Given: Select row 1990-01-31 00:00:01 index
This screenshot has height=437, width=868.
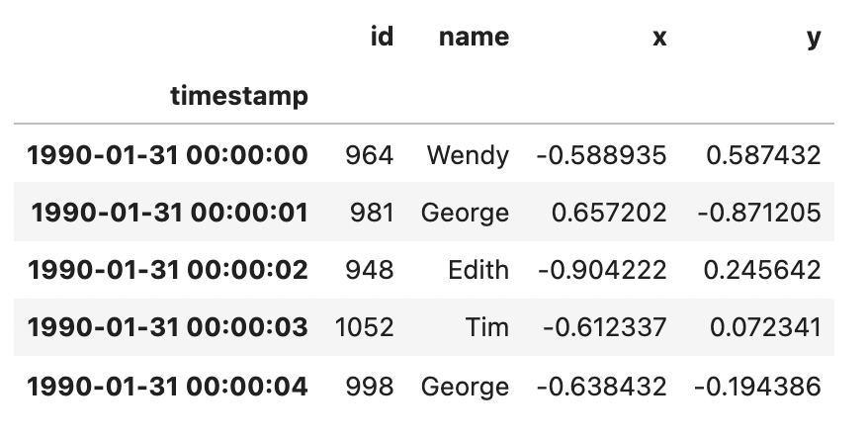Looking at the screenshot, I should tap(169, 213).
